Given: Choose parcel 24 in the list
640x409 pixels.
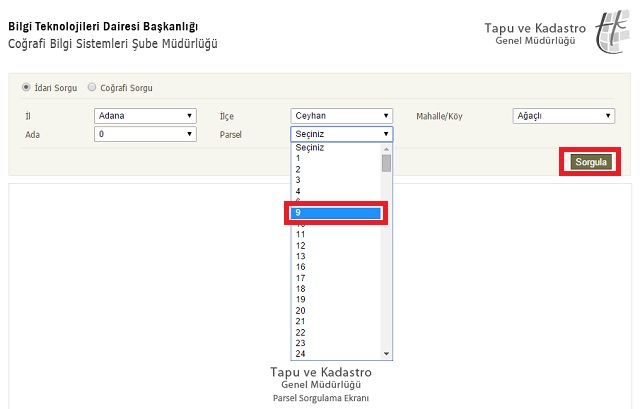Looking at the screenshot, I should click(x=336, y=353).
